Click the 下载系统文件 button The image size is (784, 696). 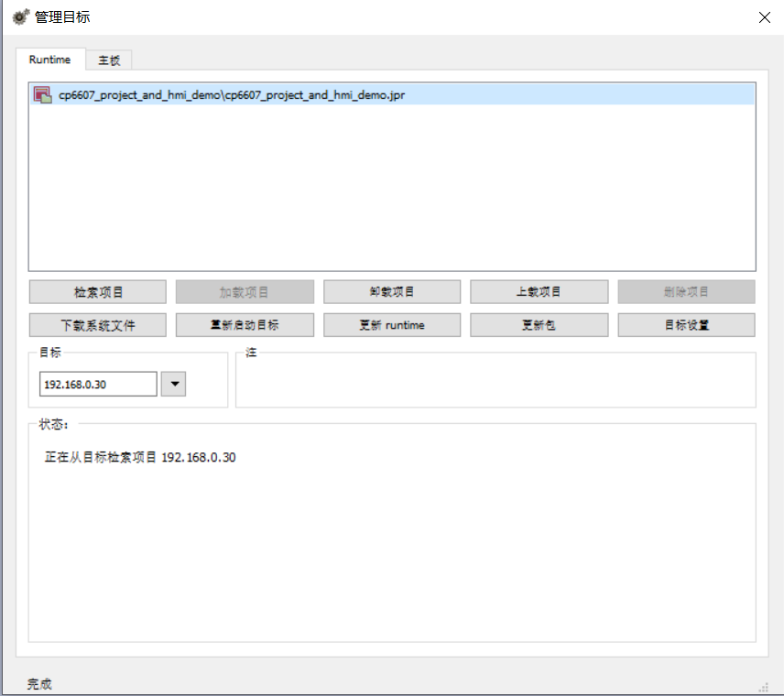[x=98, y=325]
